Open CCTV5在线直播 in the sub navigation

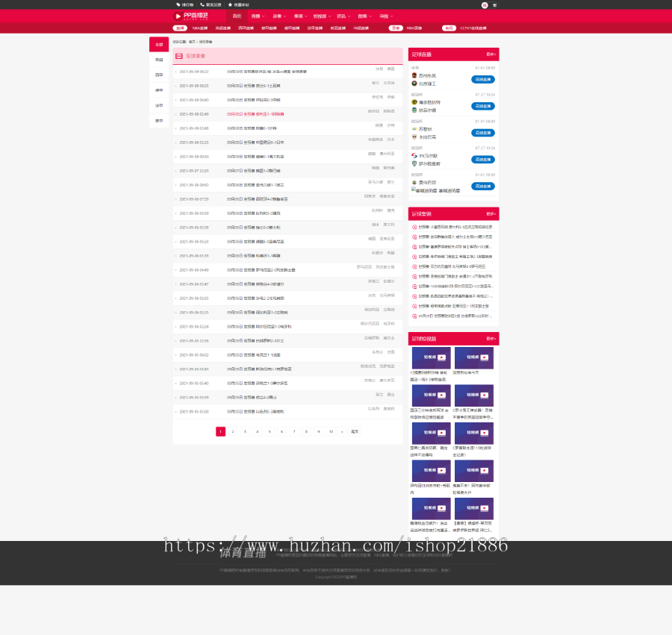pos(473,28)
